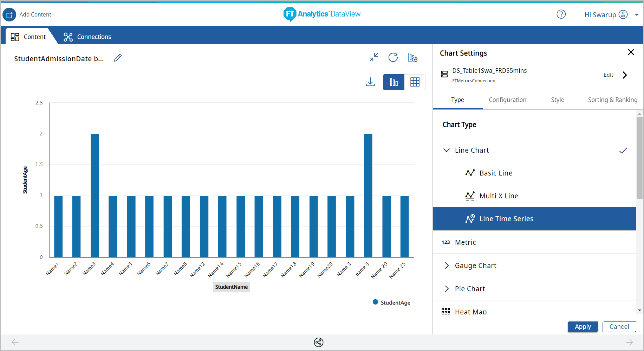The width and height of the screenshot is (644, 351).
Task: Click Edit link for data source
Action: tap(608, 75)
